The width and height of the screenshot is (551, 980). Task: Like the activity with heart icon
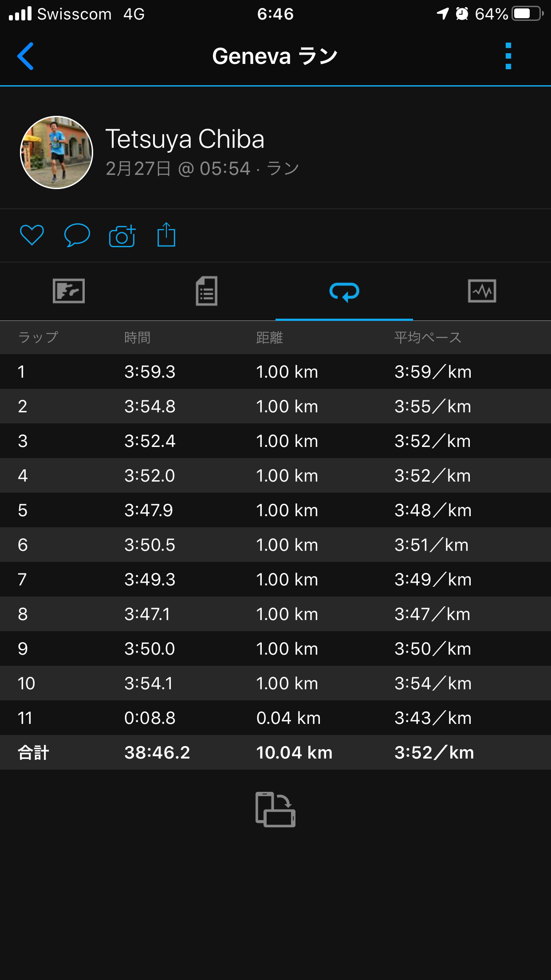32,235
